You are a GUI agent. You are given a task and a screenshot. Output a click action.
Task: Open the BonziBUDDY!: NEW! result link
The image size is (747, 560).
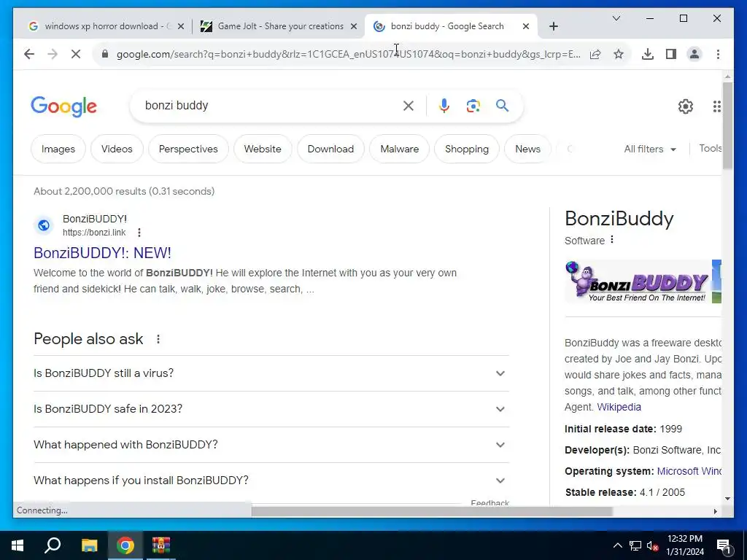102,253
